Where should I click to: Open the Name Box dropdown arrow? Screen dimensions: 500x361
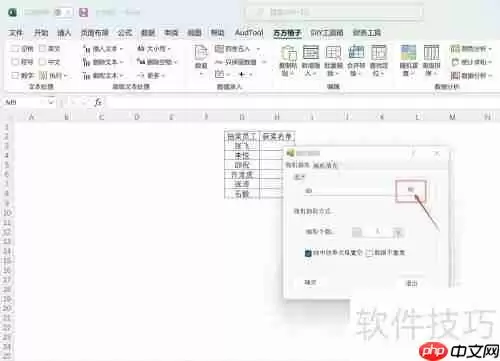click(51, 102)
